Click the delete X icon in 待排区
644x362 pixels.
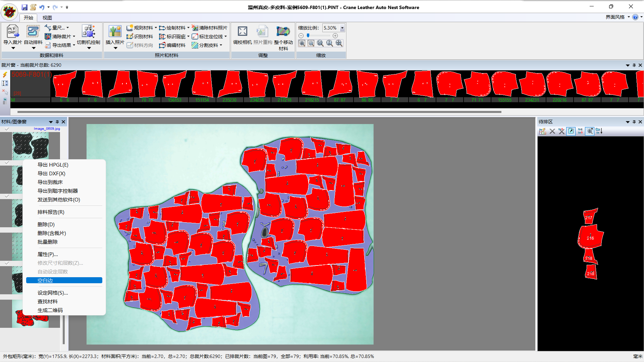tap(552, 131)
